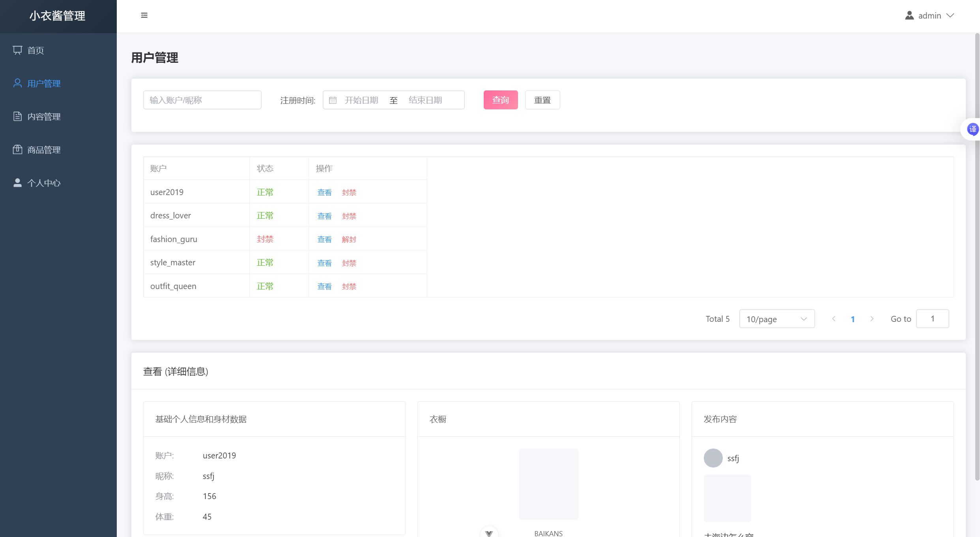Select 内容管理 in the sidebar menu
The height and width of the screenshot is (537, 980).
58,116
